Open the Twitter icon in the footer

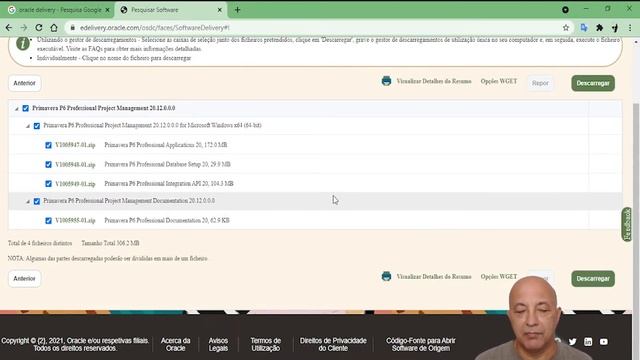click(572, 342)
